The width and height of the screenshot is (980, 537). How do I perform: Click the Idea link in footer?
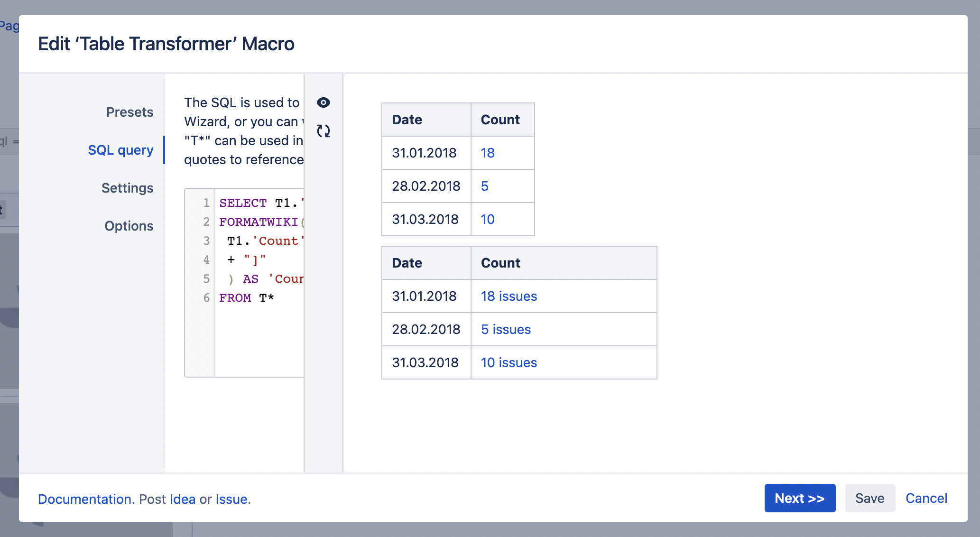click(x=183, y=499)
